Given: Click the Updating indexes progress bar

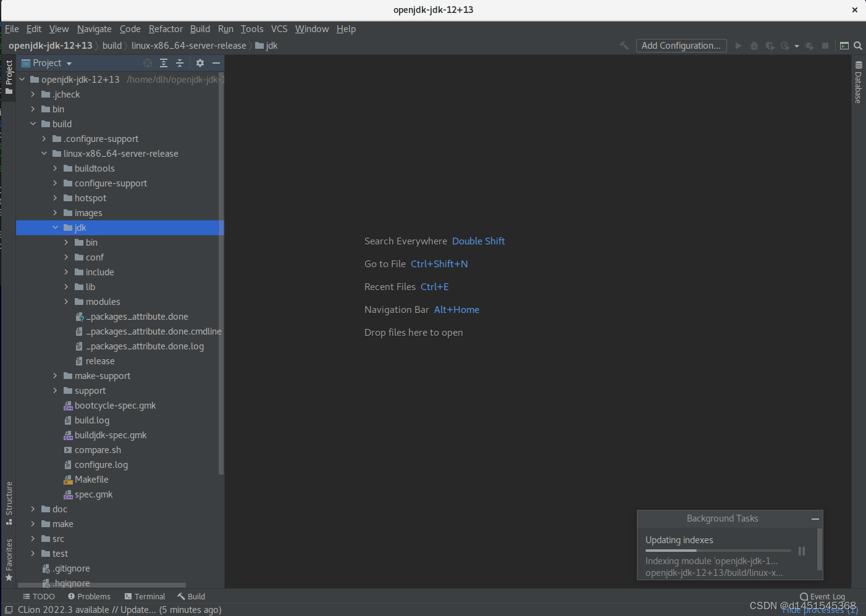Looking at the screenshot, I should pyautogui.click(x=718, y=551).
